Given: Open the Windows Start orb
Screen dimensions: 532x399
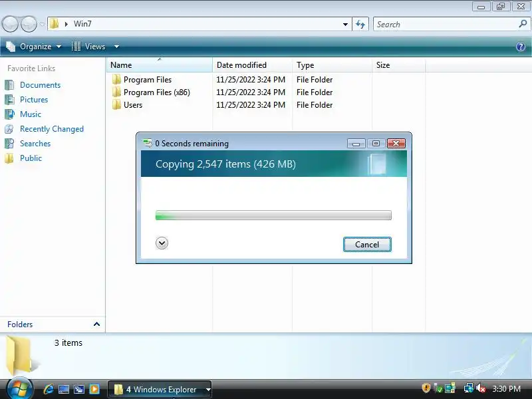Looking at the screenshot, I should tap(19, 389).
